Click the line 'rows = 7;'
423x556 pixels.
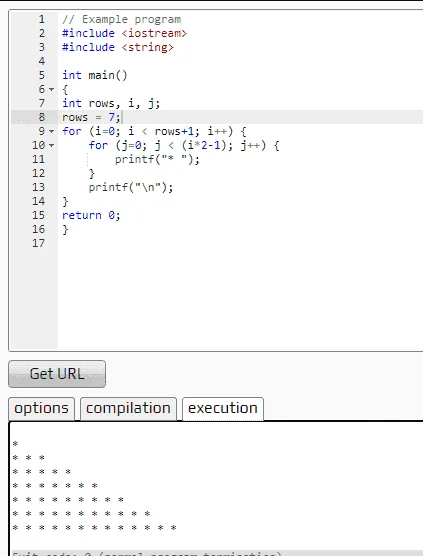[91, 117]
